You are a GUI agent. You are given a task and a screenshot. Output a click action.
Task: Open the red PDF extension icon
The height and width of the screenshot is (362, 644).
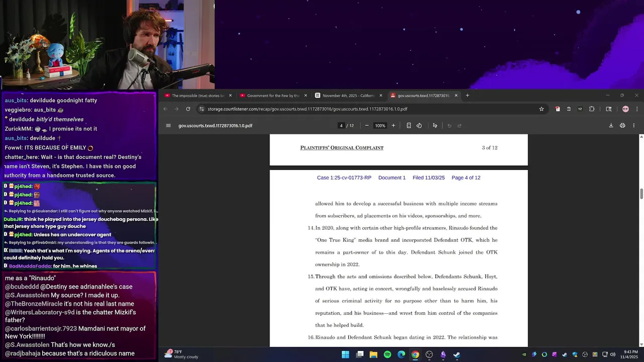[557, 109]
